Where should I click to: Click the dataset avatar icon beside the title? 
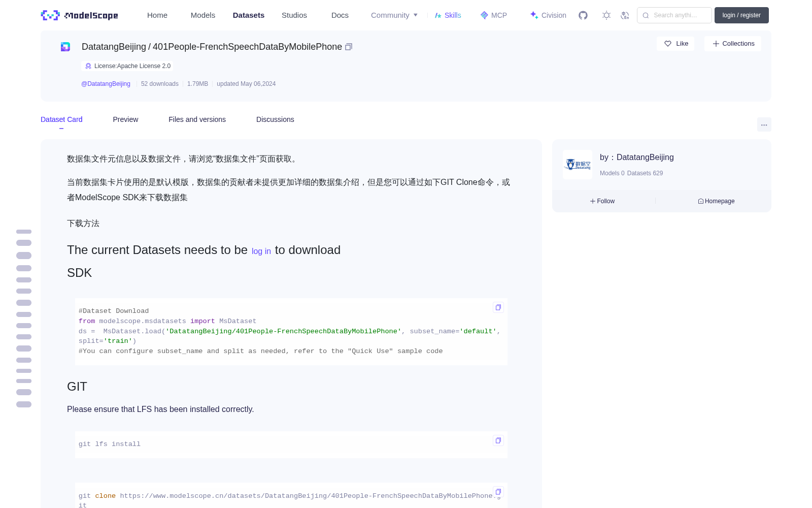65,47
